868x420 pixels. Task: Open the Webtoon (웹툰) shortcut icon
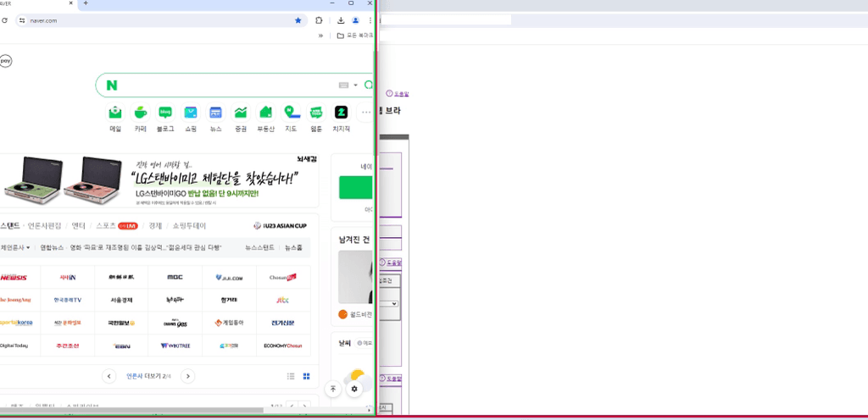[x=316, y=113]
